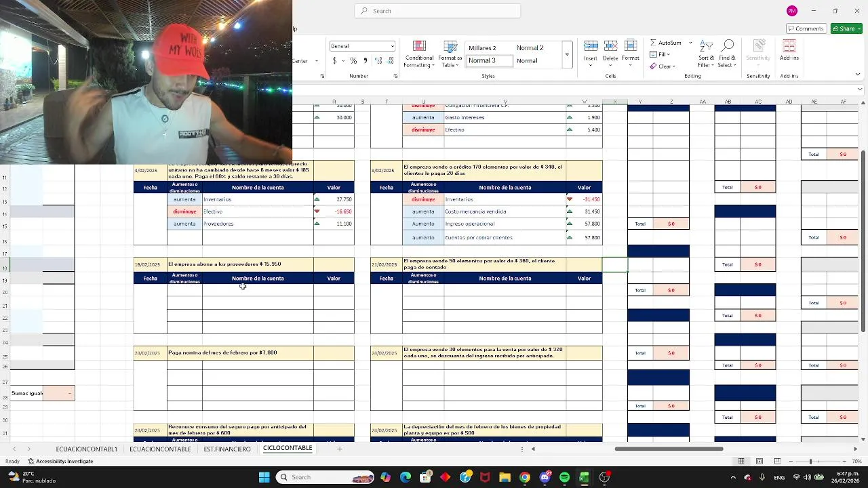Add a new sheet with plus icon
Screen dimensions: 868x488
(x=340, y=449)
